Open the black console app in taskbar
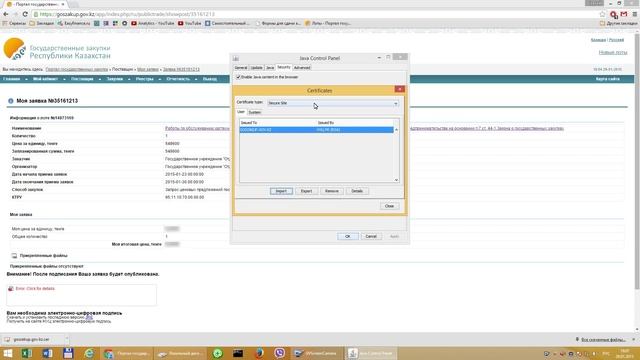The height and width of the screenshot is (360, 640). click(x=238, y=353)
